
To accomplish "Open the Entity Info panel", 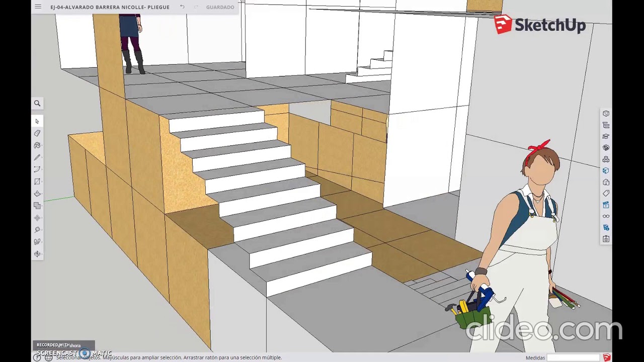I will (606, 114).
